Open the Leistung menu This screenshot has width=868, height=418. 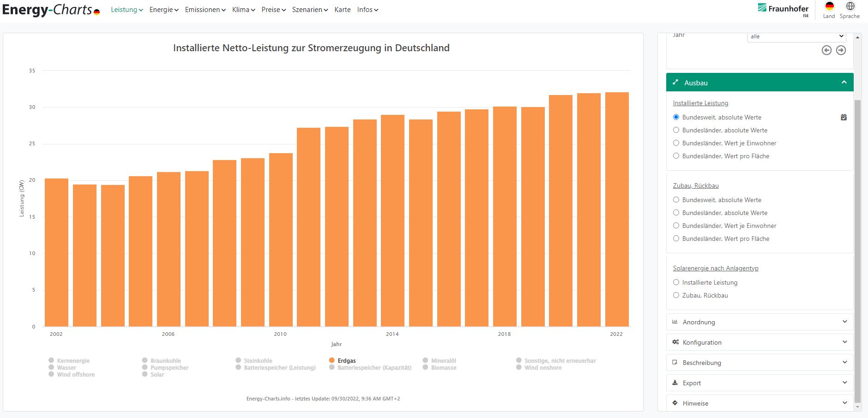(x=127, y=10)
